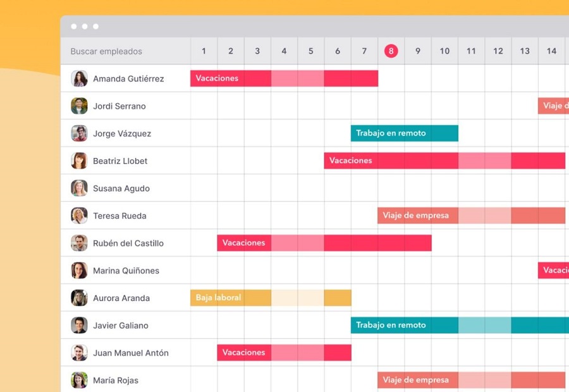Click the Javier Galiano employee name
This screenshot has height=392, width=569.
point(120,326)
